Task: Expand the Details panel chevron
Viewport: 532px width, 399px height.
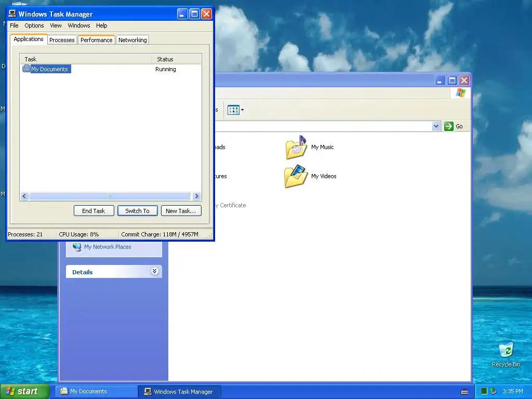Action: click(154, 271)
